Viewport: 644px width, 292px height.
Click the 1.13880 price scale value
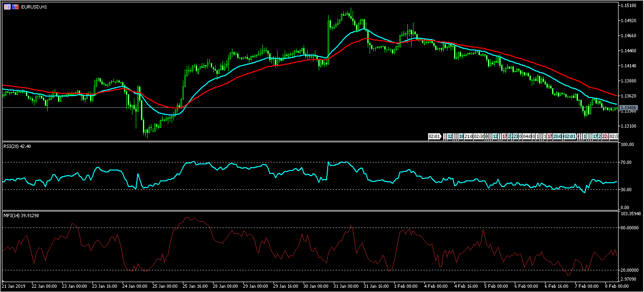point(628,81)
